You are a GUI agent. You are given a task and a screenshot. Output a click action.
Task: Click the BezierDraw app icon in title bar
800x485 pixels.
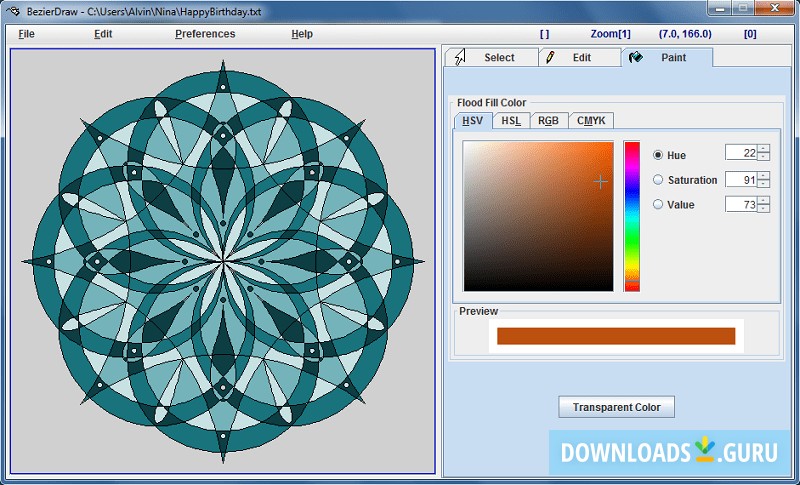point(13,10)
